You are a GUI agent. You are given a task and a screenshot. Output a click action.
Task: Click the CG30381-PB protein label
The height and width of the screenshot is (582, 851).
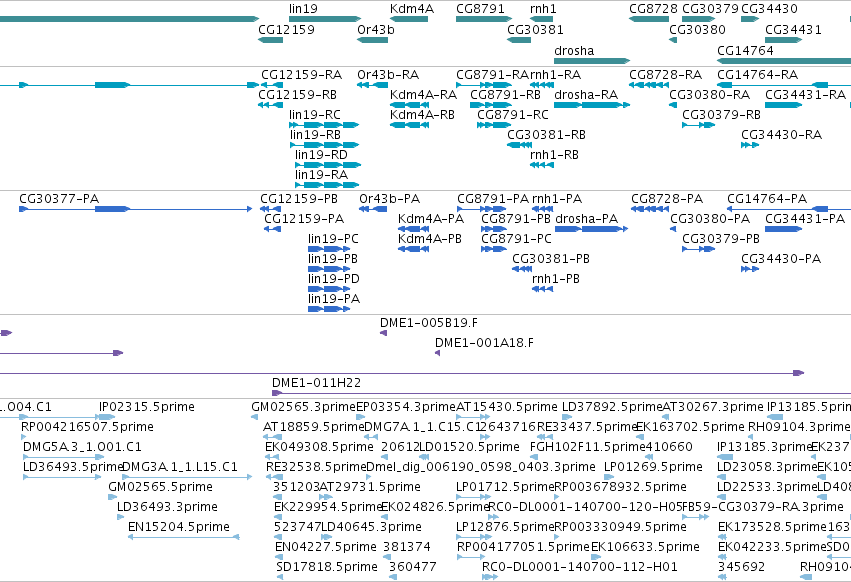pyautogui.click(x=551, y=259)
